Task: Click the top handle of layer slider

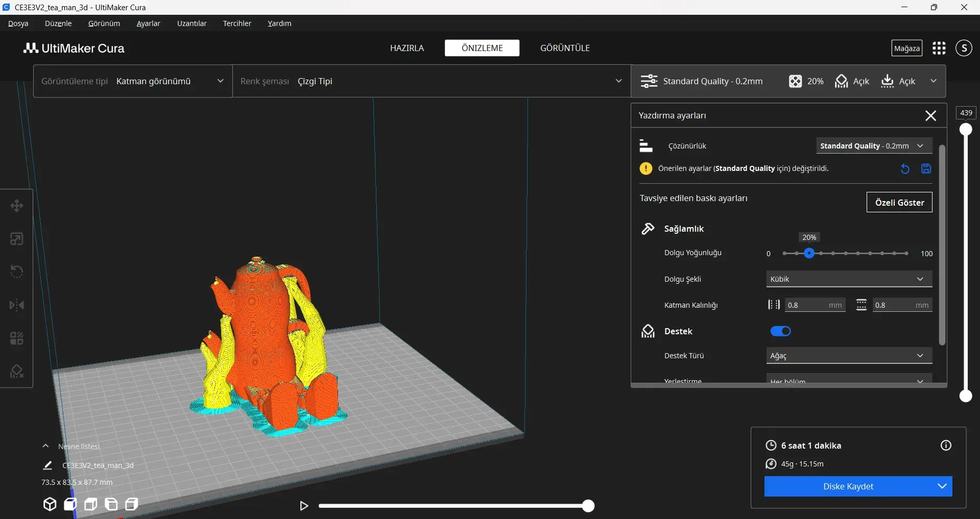Action: pyautogui.click(x=966, y=130)
